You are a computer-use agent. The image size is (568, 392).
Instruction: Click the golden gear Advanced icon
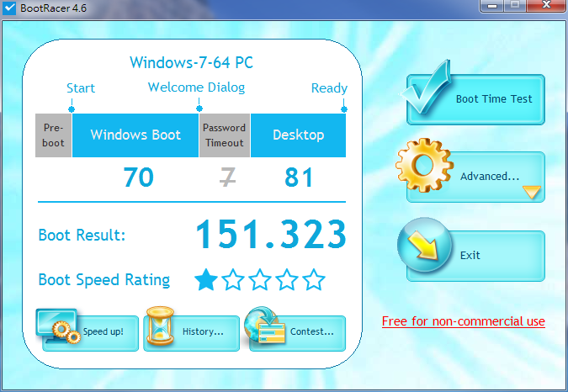tap(424, 165)
